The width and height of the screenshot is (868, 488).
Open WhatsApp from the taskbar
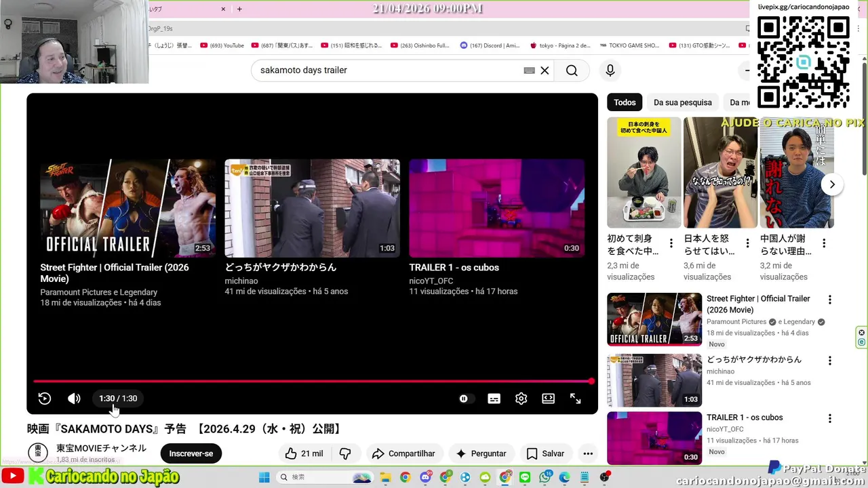[545, 477]
